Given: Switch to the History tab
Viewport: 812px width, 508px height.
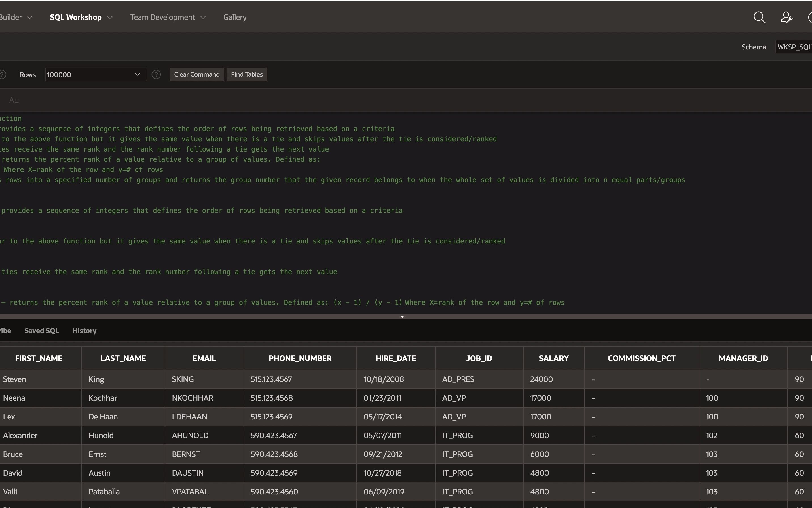Looking at the screenshot, I should pos(84,331).
